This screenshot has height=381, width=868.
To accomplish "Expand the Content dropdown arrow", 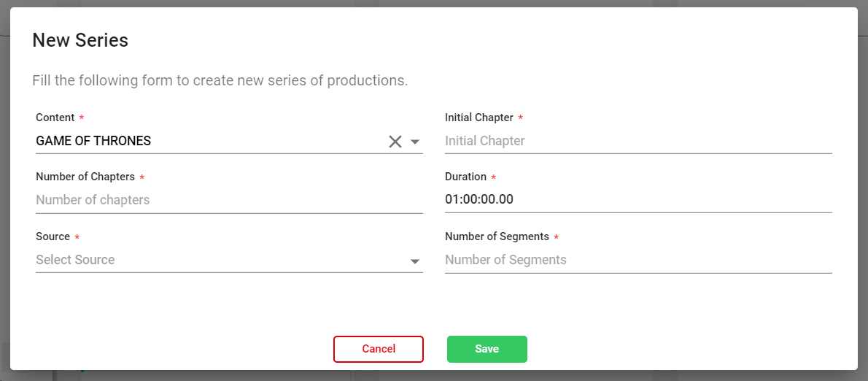I will click(415, 142).
